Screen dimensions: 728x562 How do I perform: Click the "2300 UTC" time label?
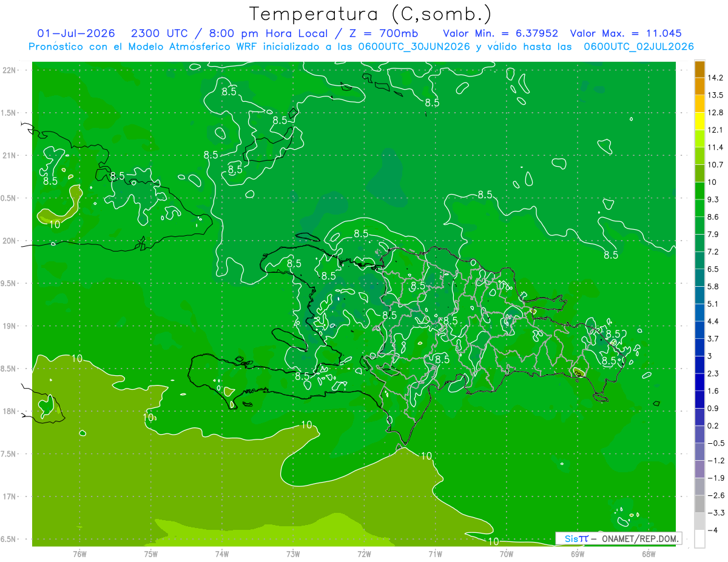point(160,33)
